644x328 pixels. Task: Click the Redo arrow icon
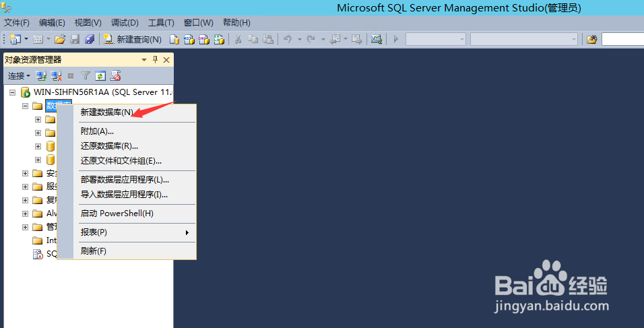point(311,40)
